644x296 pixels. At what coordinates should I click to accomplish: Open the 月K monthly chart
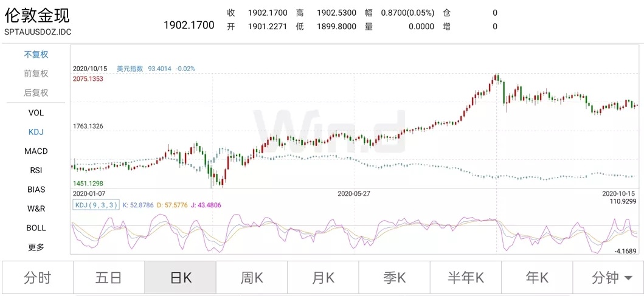323,278
